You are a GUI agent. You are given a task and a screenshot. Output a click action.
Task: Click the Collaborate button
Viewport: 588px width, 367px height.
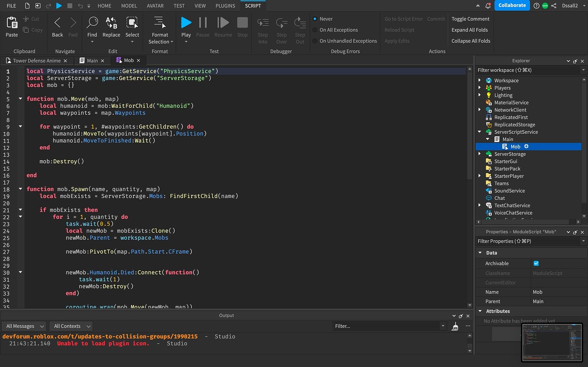(x=512, y=6)
